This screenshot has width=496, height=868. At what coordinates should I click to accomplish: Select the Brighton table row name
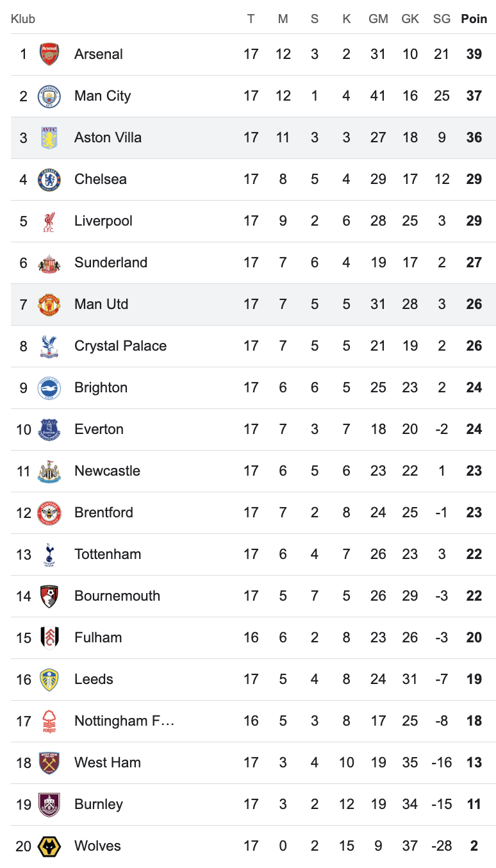point(101,388)
